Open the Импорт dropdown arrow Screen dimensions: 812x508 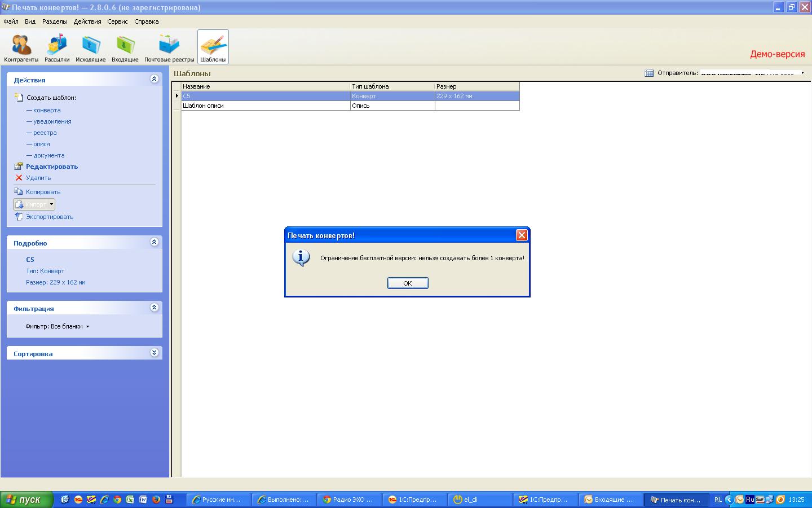tap(51, 204)
